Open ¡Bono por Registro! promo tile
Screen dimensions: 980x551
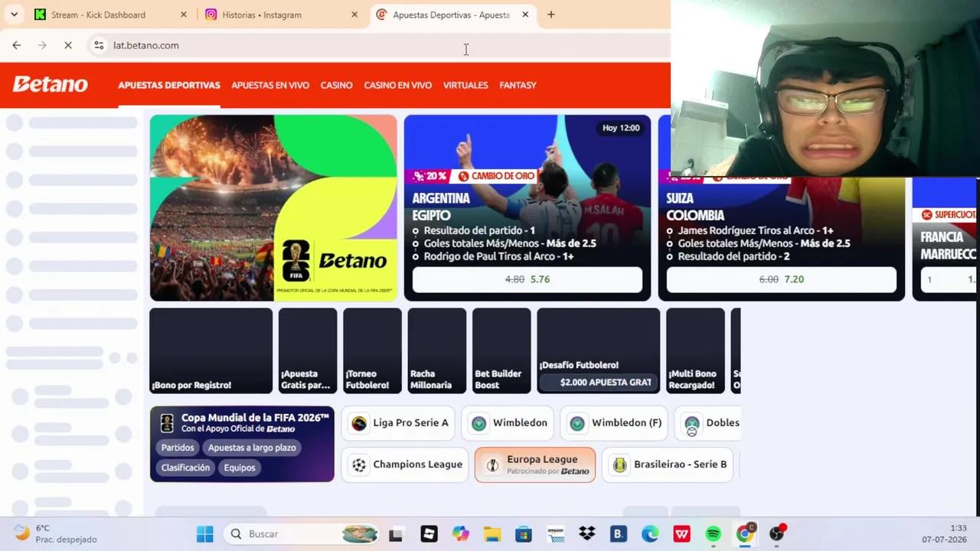pyautogui.click(x=211, y=350)
